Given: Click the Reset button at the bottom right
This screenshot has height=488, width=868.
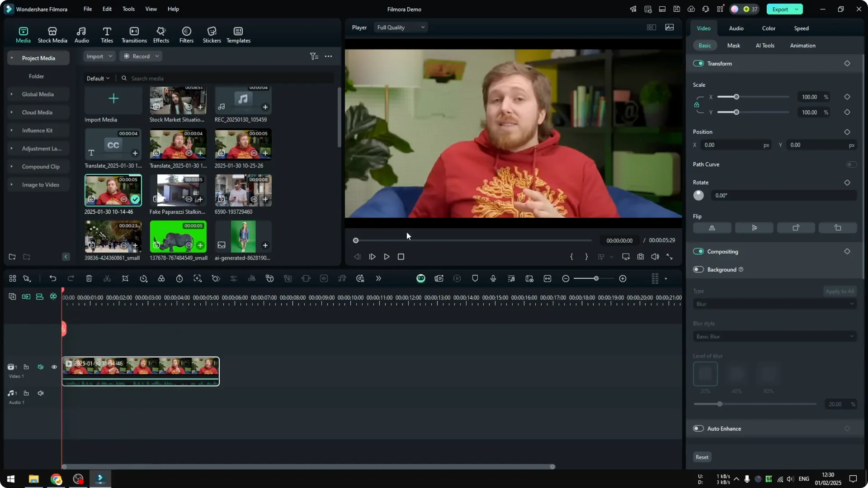Looking at the screenshot, I should [x=702, y=457].
